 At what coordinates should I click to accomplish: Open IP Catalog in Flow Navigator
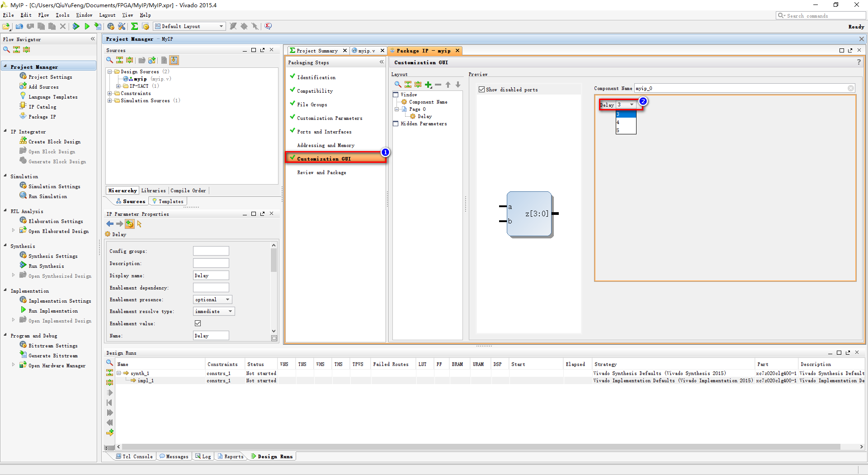point(42,107)
